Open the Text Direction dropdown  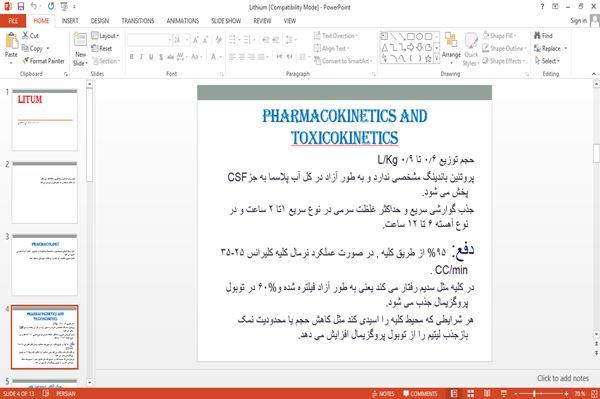click(336, 36)
